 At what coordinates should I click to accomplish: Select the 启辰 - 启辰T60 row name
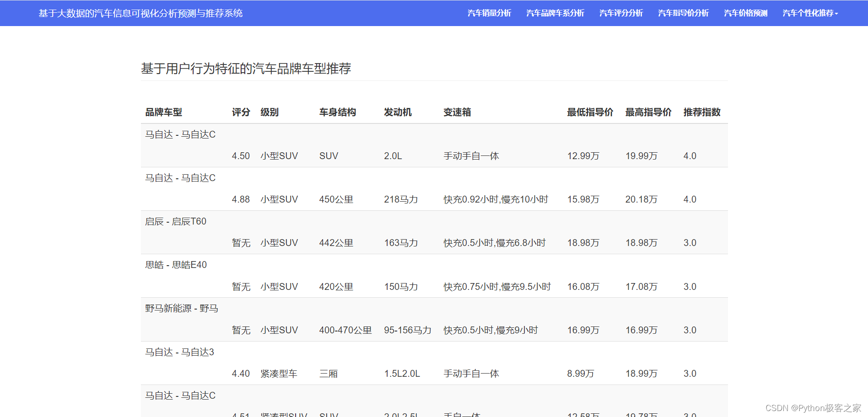pos(176,221)
